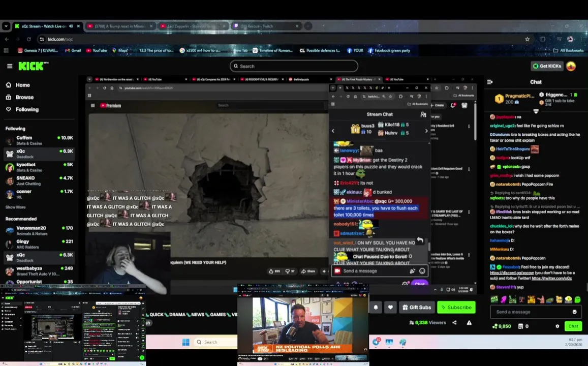Open the browser apps grid icon

click(6, 50)
